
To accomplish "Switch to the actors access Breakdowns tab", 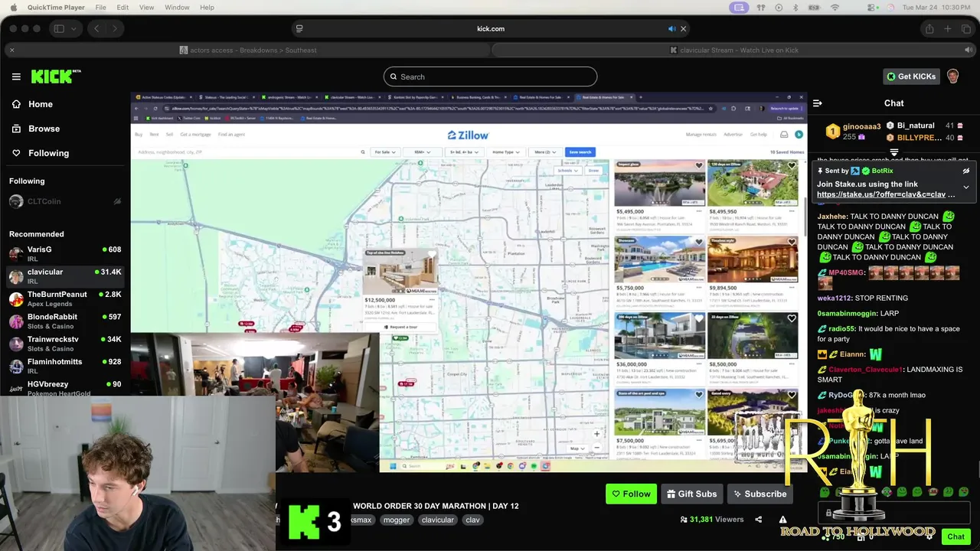I will (248, 51).
